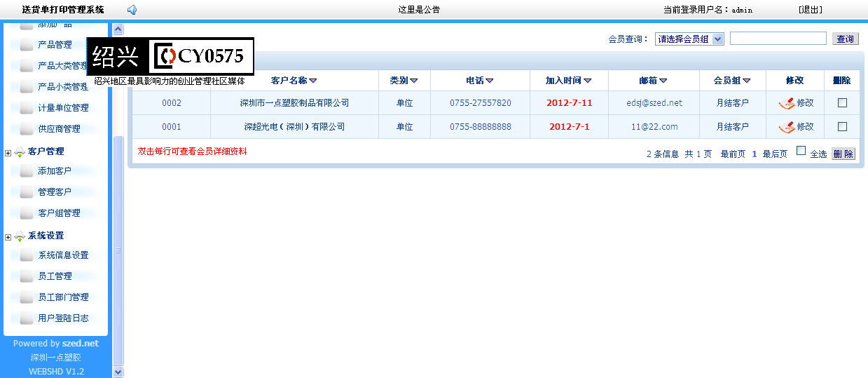
Task: Click the 修改 text for customer 0002
Action: click(x=806, y=103)
